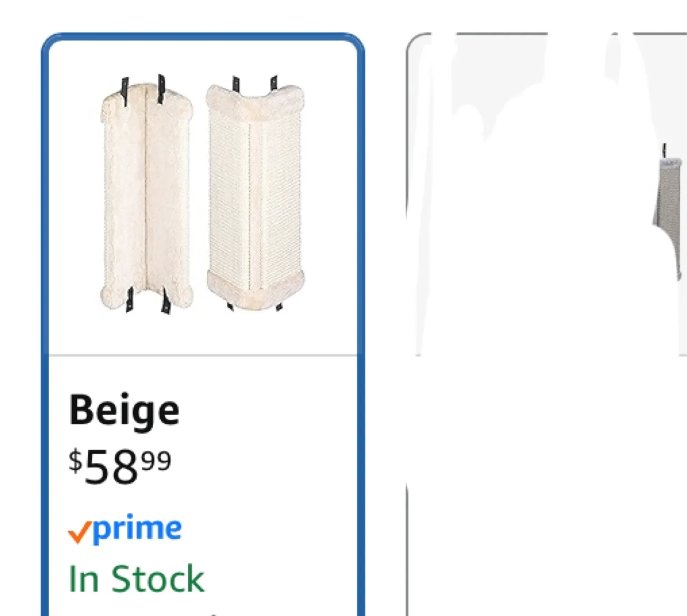The image size is (687, 616).
Task: Click bottom mounting bracket on left scratcher
Action: (x=129, y=300)
